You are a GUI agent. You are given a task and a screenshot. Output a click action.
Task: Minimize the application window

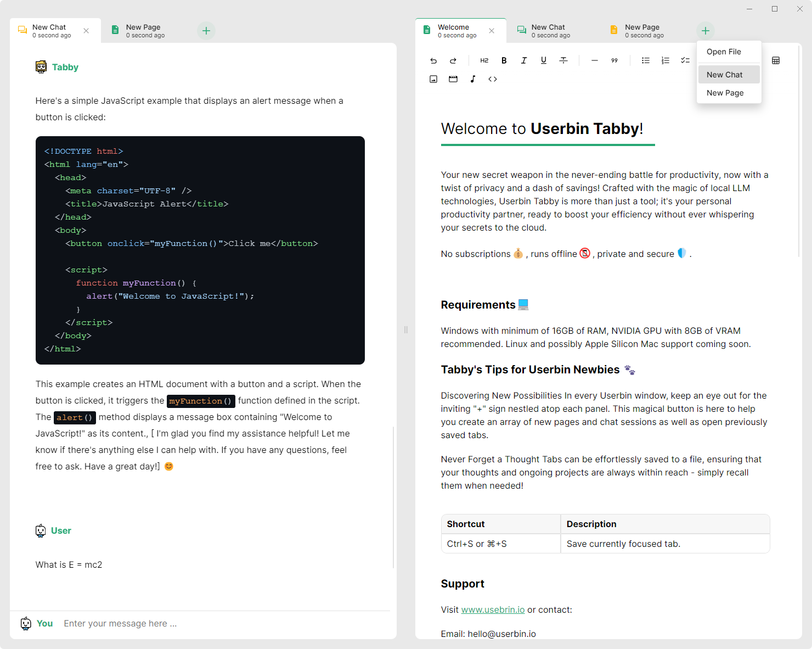pyautogui.click(x=749, y=9)
